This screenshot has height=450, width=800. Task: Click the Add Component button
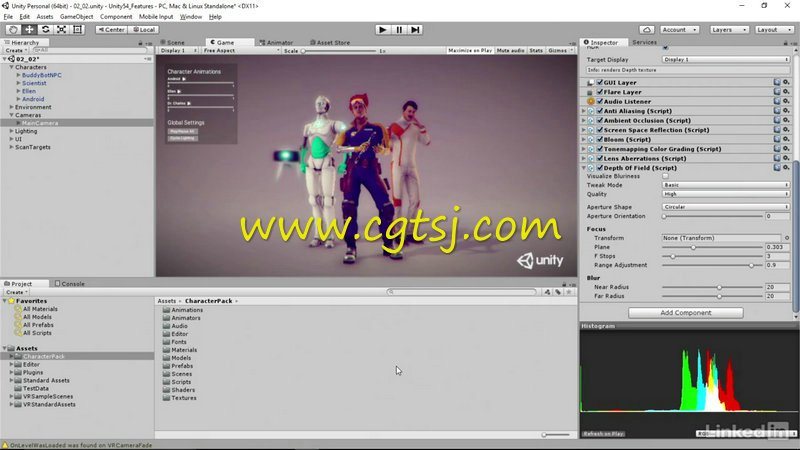[685, 312]
